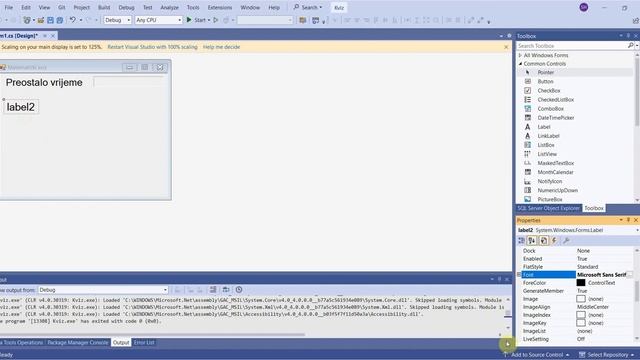This screenshot has width=640, height=360.
Task: Expand the All Windows Forms group
Action: tap(520, 55)
